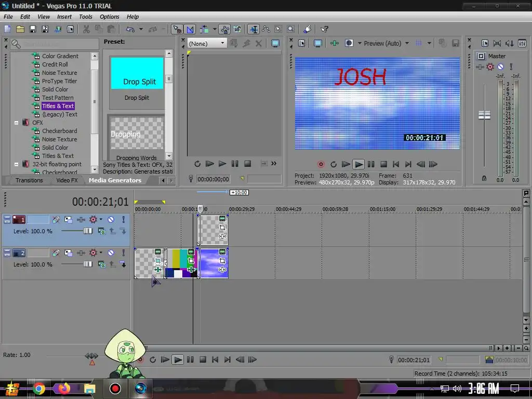Click Stop in video preview transport
The height and width of the screenshot is (399, 532).
coord(383,164)
